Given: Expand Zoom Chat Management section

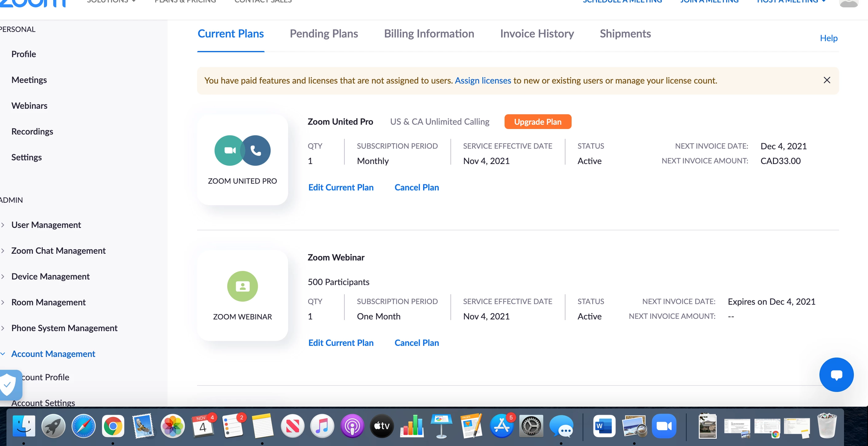Looking at the screenshot, I should [58, 251].
